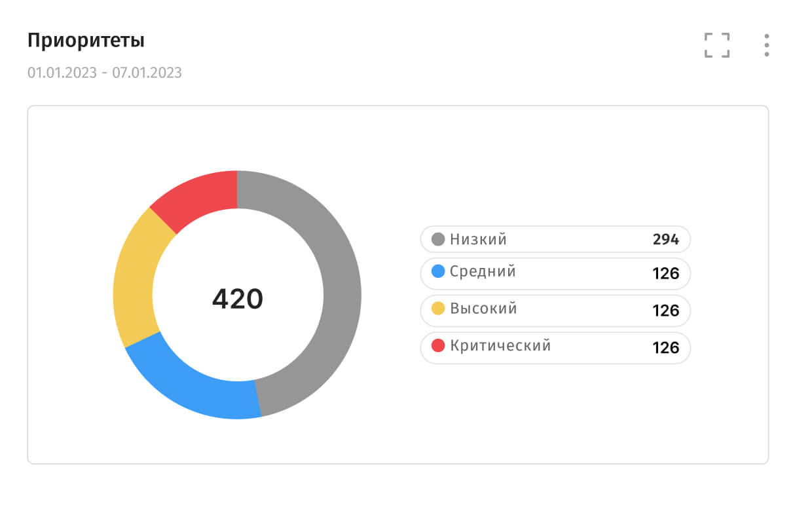Click the 294 count for Низкий
This screenshot has width=812, height=515.
pos(666,240)
